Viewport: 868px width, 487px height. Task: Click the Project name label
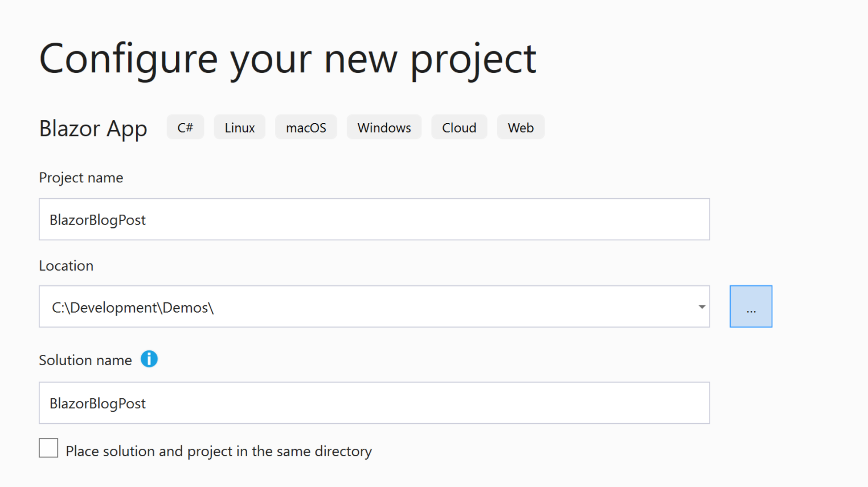point(81,178)
